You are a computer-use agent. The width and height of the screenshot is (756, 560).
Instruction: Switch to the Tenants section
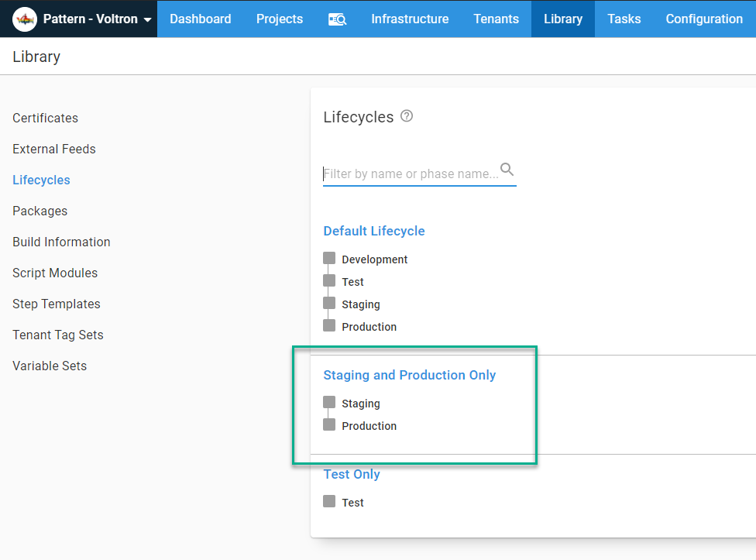point(496,19)
